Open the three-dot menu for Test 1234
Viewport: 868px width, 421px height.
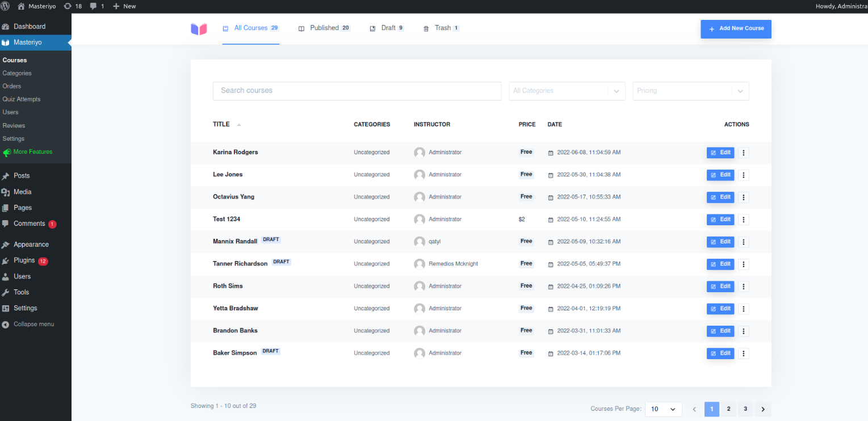pos(744,220)
